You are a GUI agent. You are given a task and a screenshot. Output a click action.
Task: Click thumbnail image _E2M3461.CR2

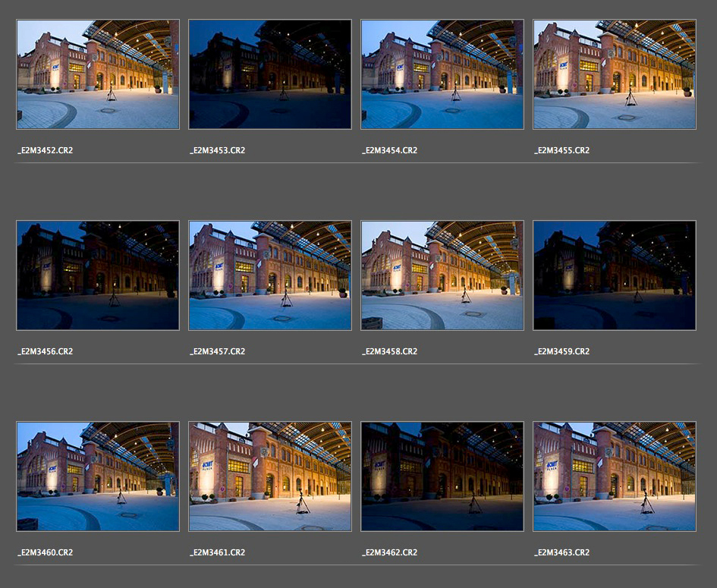tap(270, 476)
